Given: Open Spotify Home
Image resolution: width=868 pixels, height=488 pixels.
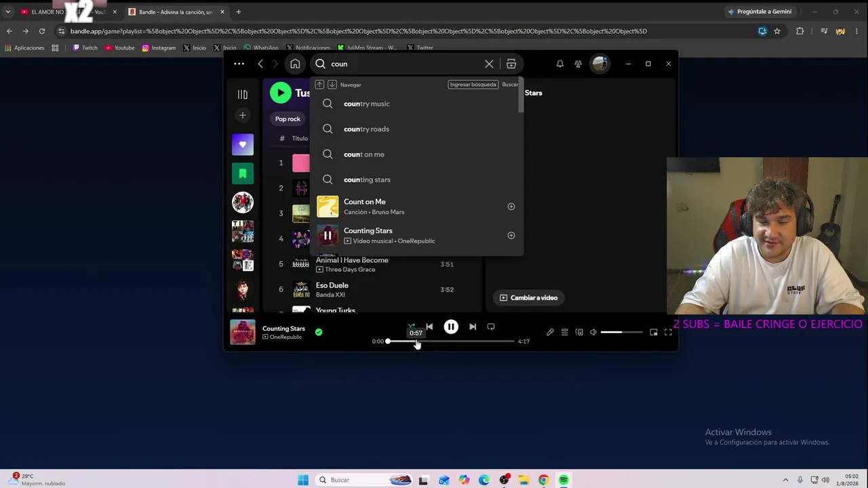Looking at the screenshot, I should 295,64.
